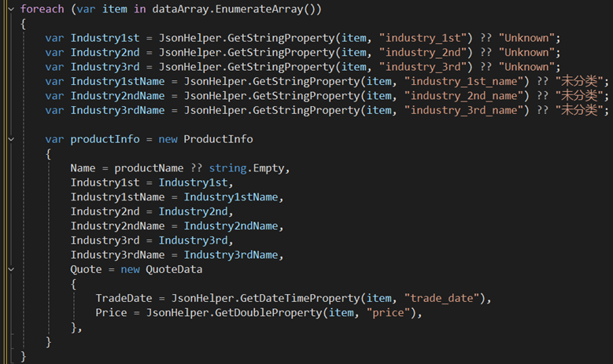Click the new keyword before QuoteData
613x364 pixels.
130,269
